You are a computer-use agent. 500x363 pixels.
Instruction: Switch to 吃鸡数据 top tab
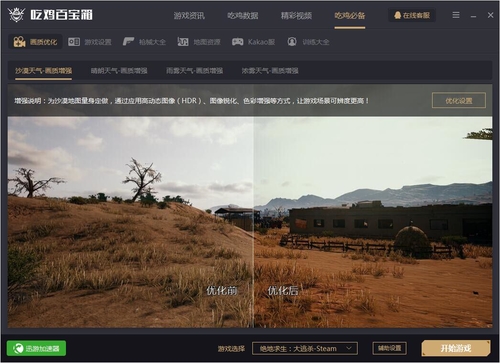tap(243, 16)
